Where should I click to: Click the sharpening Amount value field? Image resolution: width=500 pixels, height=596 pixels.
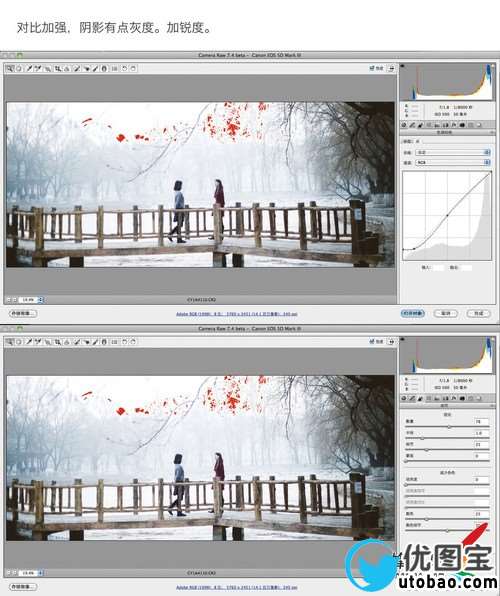tap(481, 422)
